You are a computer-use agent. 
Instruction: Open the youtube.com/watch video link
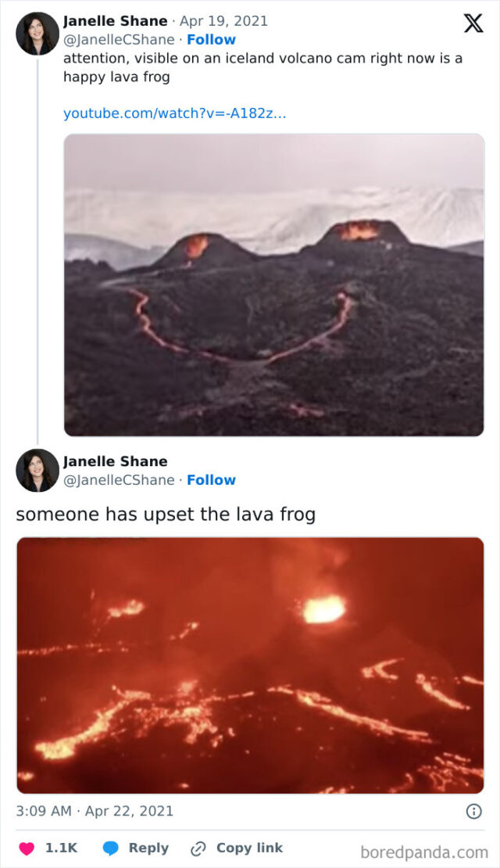[x=175, y=113]
